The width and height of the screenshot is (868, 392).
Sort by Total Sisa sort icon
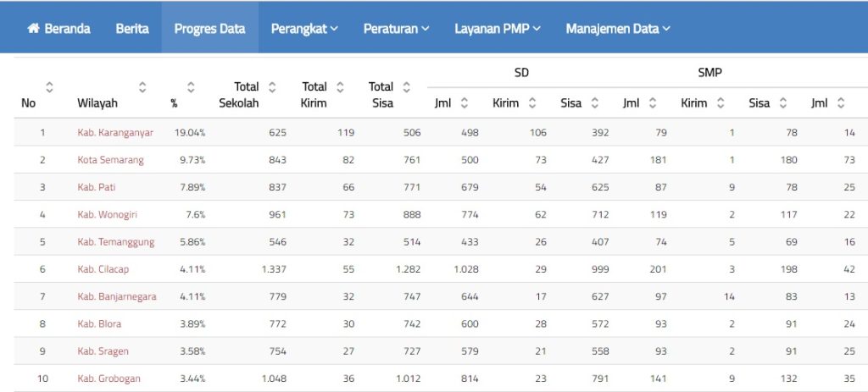pos(406,86)
